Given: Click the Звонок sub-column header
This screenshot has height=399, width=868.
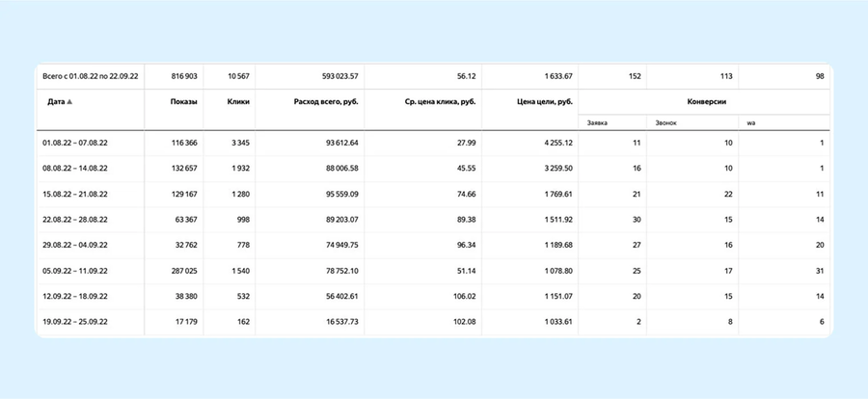Looking at the screenshot, I should (x=665, y=122).
